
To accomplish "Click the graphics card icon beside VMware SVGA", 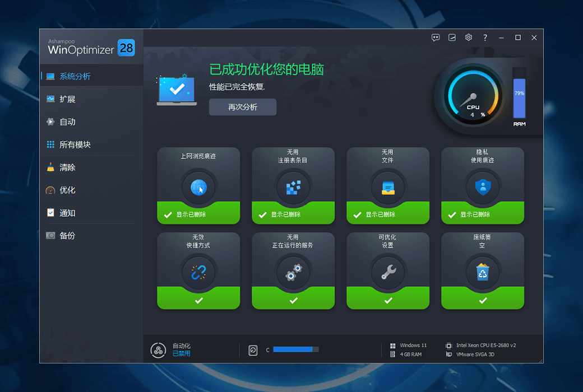I will coord(449,354).
